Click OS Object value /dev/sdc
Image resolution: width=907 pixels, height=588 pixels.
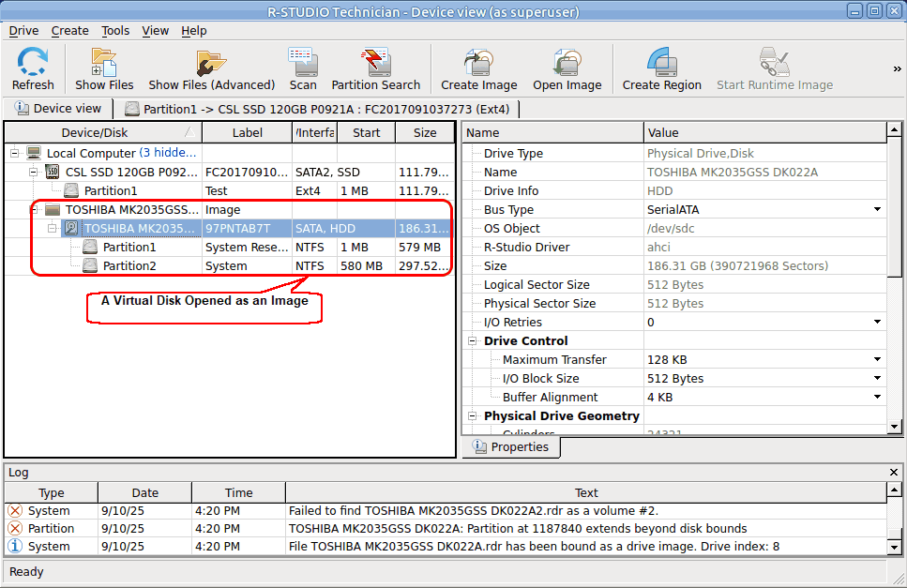[671, 229]
